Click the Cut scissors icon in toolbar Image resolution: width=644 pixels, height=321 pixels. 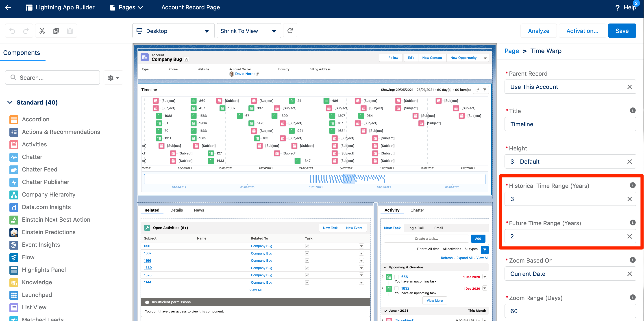42,31
